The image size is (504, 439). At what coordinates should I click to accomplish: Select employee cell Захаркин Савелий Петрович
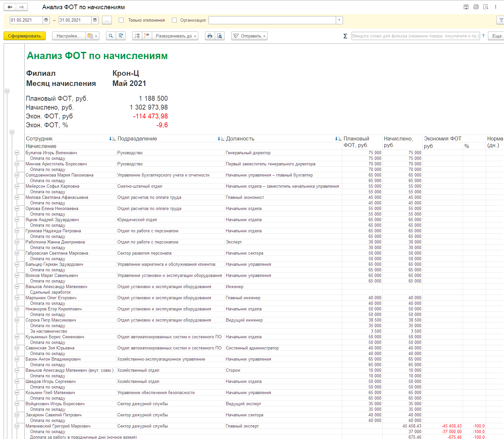[x=70, y=415]
